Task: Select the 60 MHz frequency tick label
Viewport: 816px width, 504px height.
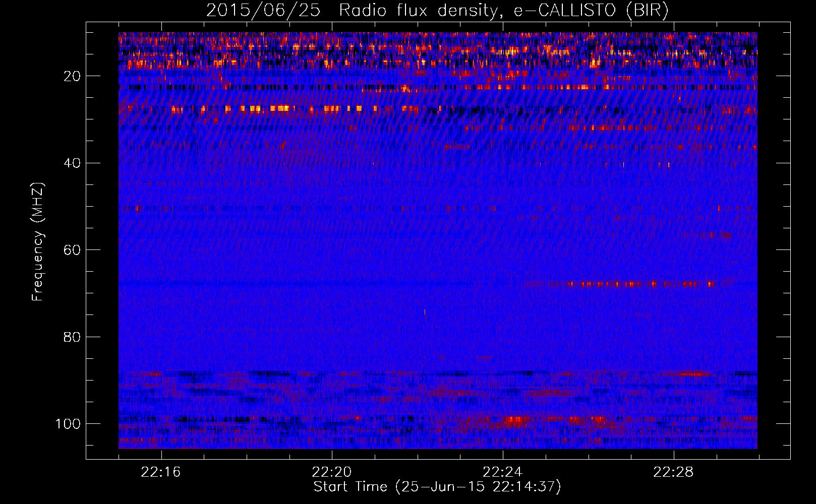Action: tap(72, 250)
